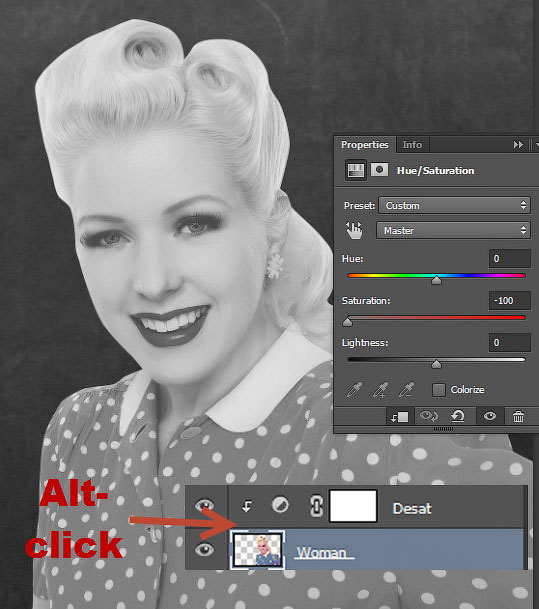This screenshot has width=539, height=609.
Task: Click the layer mask icon in Properties
Action: pos(379,170)
